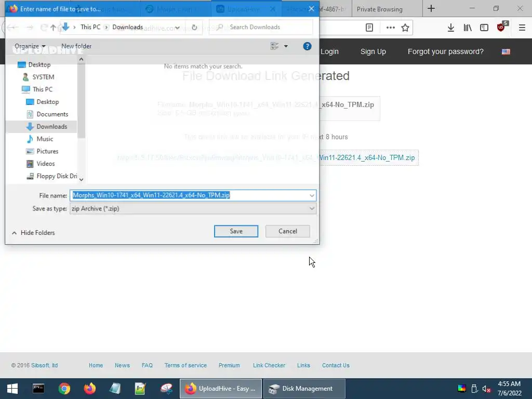The image size is (532, 399).
Task: Click navigation tree scroll up arrow
Action: (x=81, y=59)
